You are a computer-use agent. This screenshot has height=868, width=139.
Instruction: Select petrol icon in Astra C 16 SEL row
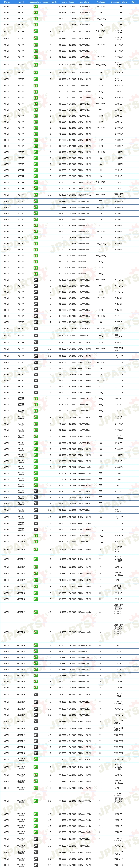coord(35,65)
